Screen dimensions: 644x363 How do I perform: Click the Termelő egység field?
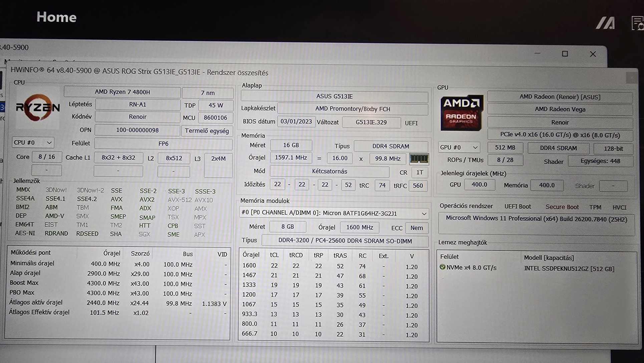click(x=207, y=131)
